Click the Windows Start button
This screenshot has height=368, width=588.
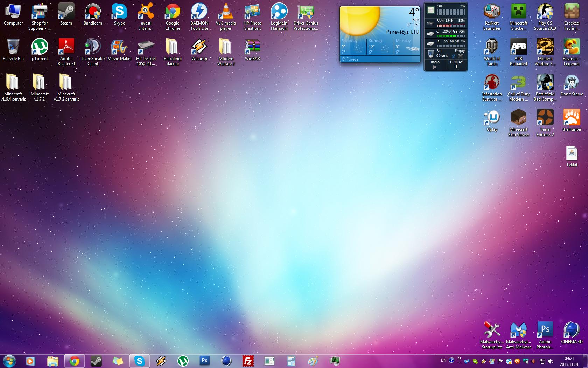tap(9, 361)
